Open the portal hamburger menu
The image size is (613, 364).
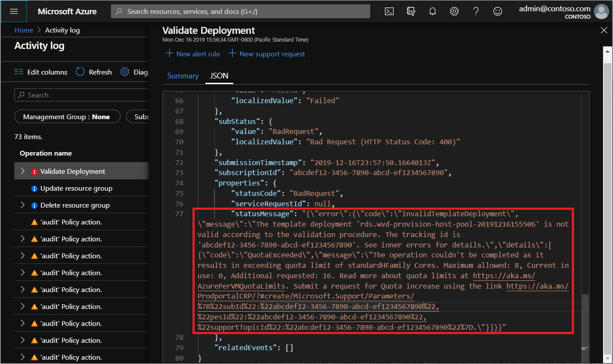point(13,11)
